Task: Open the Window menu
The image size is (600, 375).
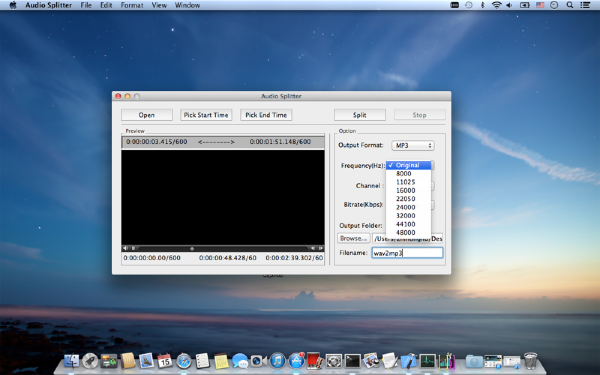Action: coord(187,5)
